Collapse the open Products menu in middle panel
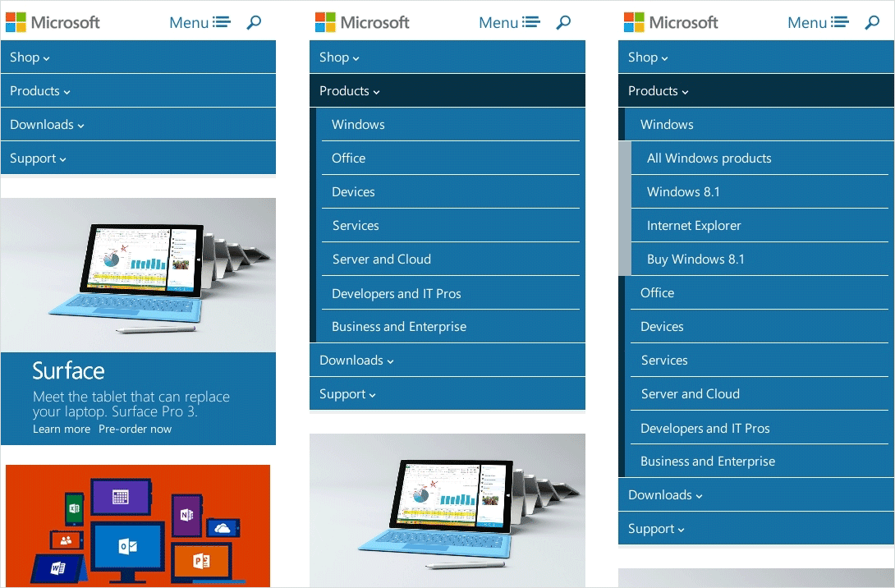Image resolution: width=895 pixels, height=588 pixels. (447, 91)
